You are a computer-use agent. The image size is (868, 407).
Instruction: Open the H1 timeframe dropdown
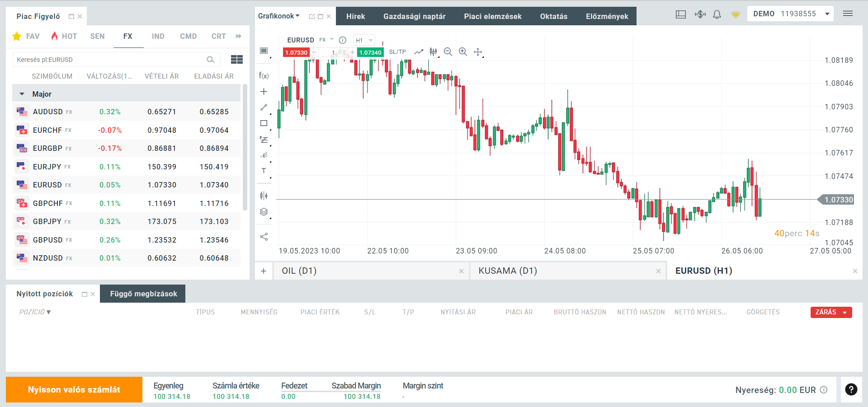pos(364,40)
